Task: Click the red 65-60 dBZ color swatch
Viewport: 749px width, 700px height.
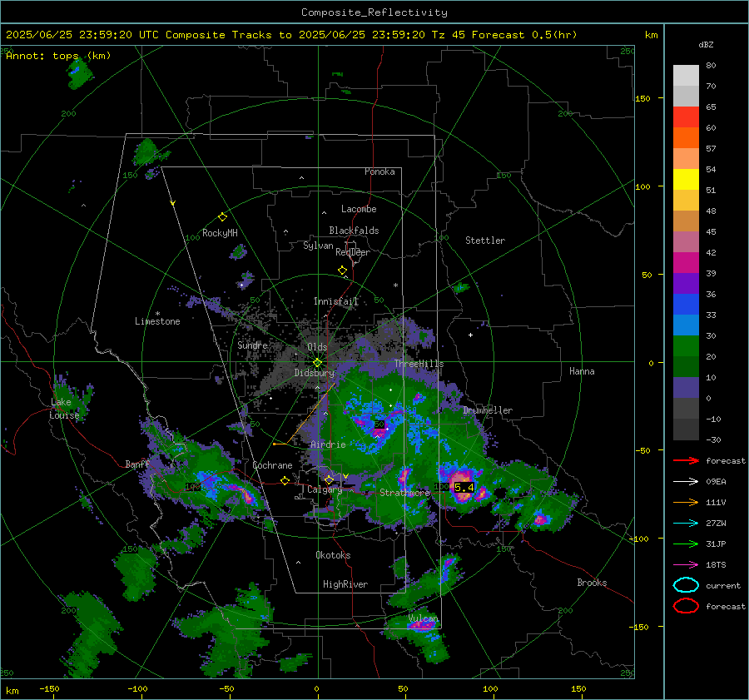Action: point(686,117)
